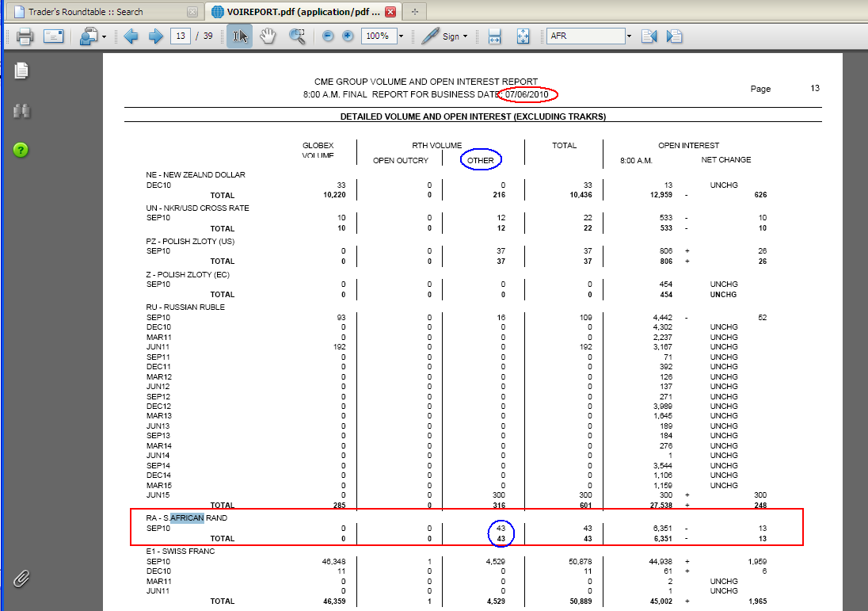The height and width of the screenshot is (611, 868).
Task: Go to next page arrow
Action: tap(155, 36)
